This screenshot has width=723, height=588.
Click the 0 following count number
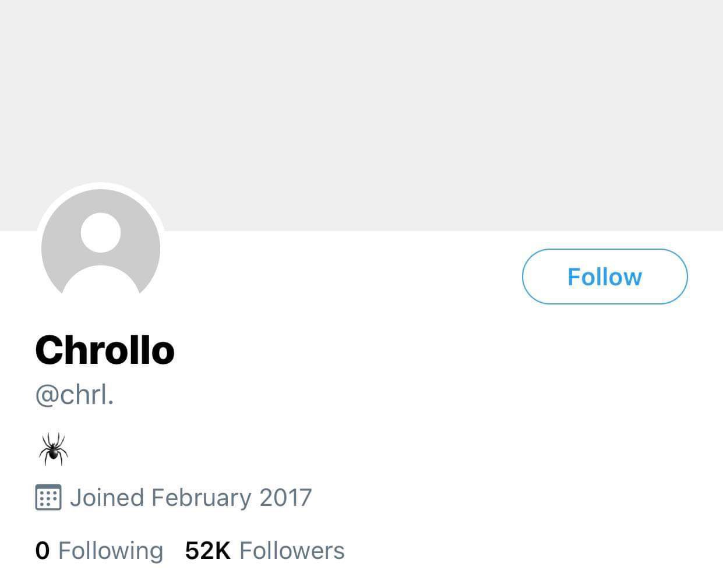pos(42,550)
